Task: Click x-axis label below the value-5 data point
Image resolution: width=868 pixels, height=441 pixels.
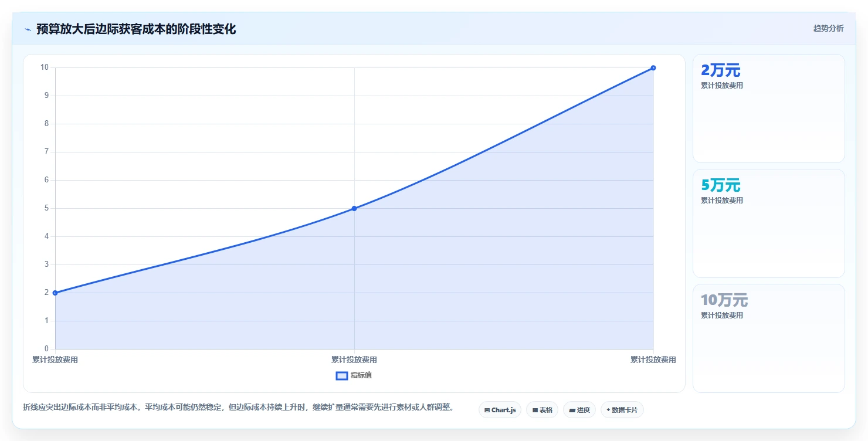Action: click(354, 360)
